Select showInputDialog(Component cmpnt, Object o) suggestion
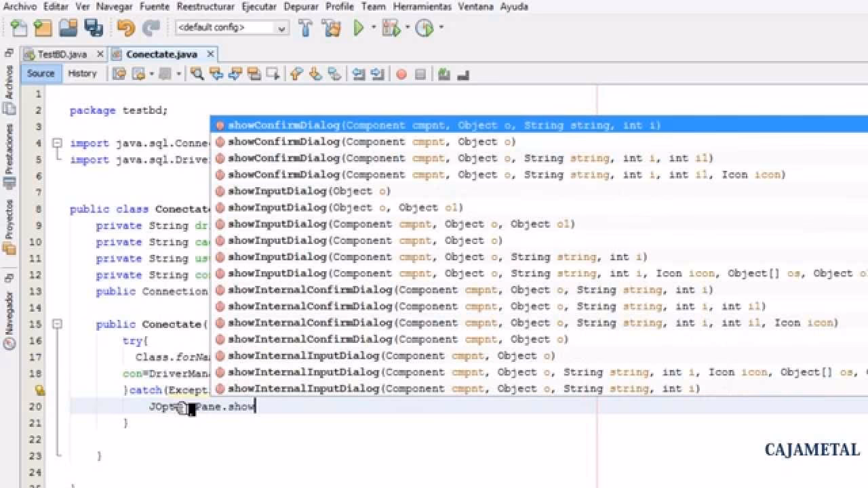This screenshot has height=488, width=868. tap(538, 241)
